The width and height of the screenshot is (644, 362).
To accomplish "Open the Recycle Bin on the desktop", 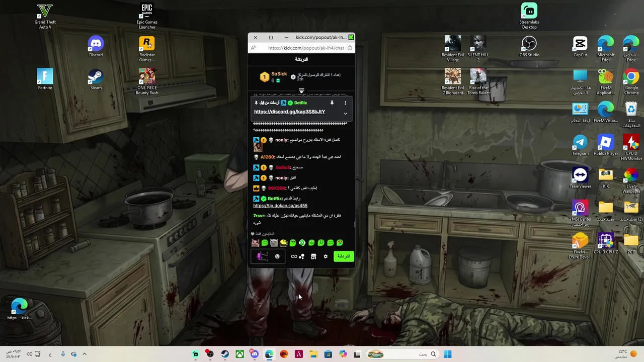I will (631, 115).
